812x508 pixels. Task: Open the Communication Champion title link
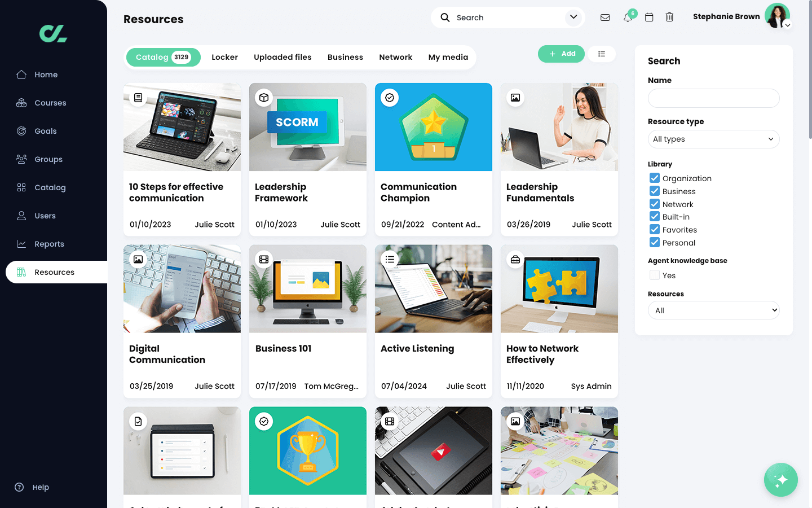click(x=418, y=192)
